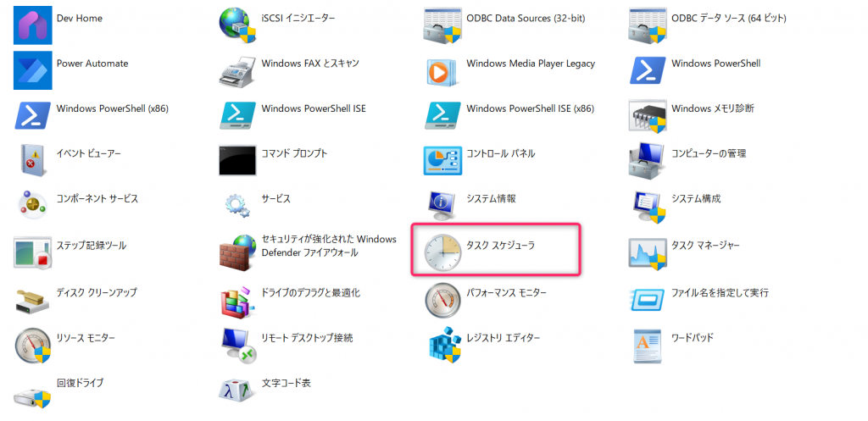The image size is (868, 421).
Task: Open ODBC Data Sources (32-bit) icon
Action: pos(442,25)
